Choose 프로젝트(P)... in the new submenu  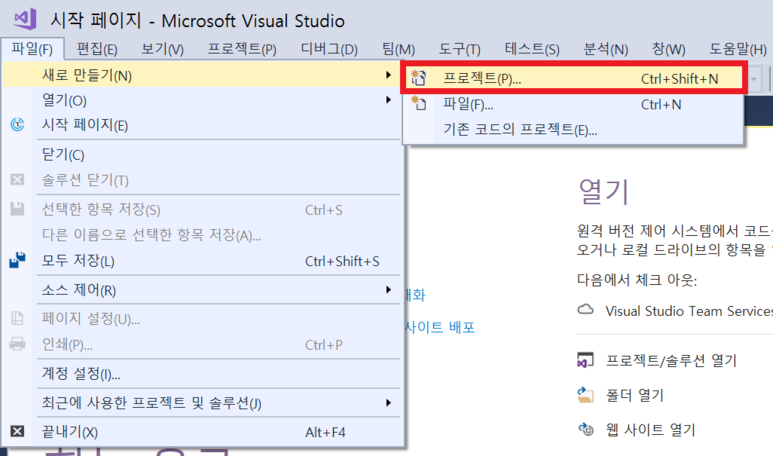573,78
